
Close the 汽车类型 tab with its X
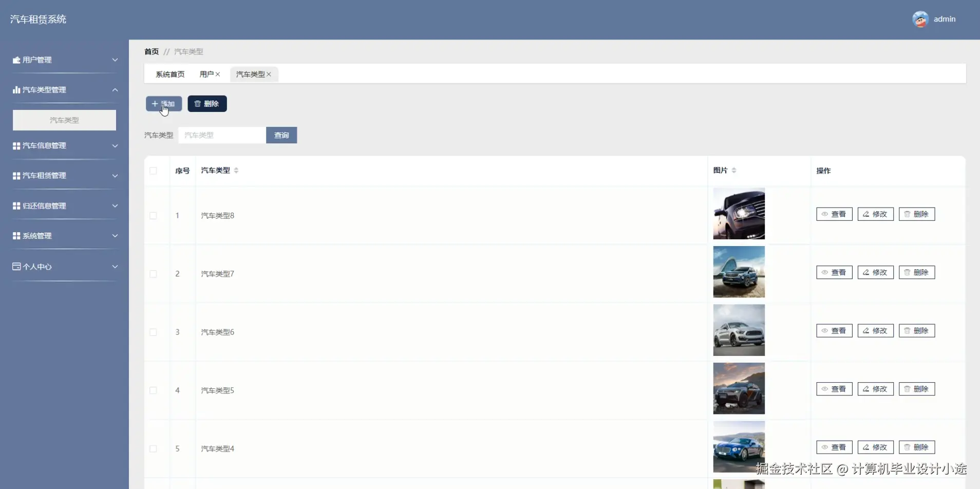(269, 74)
